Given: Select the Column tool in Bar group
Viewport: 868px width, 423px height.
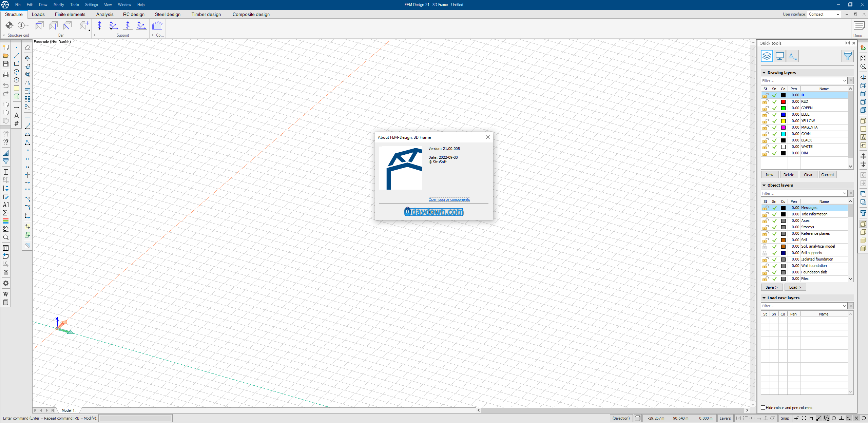Looking at the screenshot, I should 53,25.
